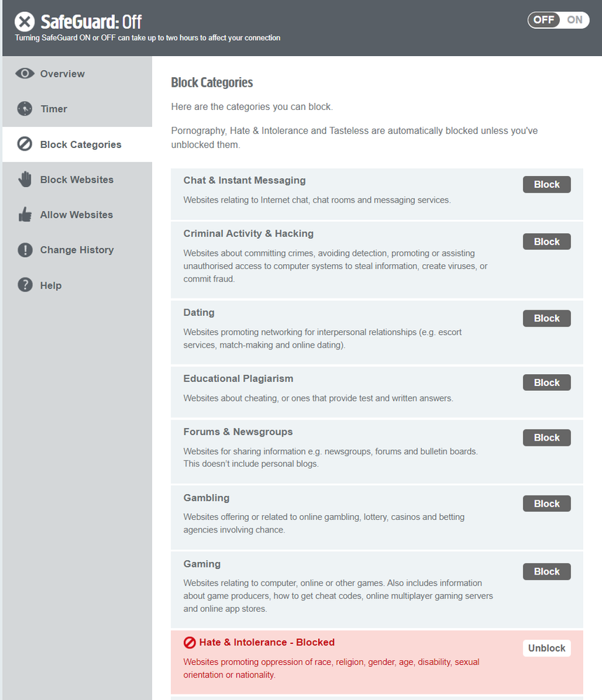602x700 pixels.
Task: Unblock the Hate & Intolerance category
Action: 547,648
